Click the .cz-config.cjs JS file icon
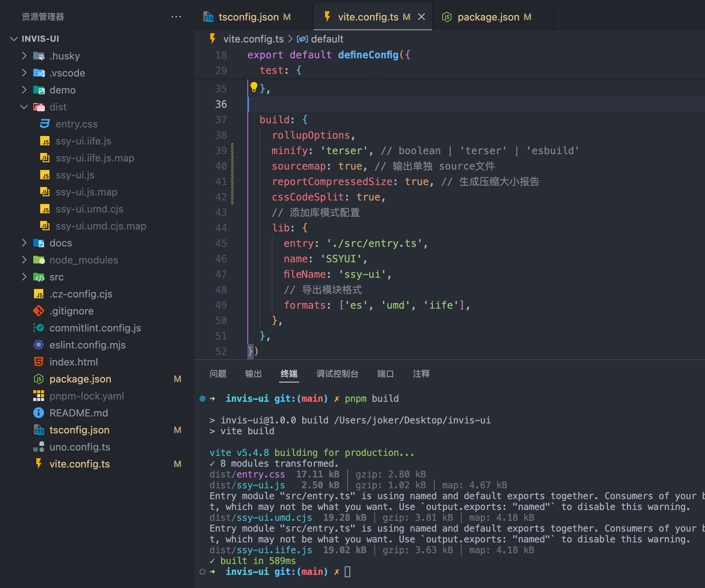This screenshot has height=588, width=705. click(39, 294)
